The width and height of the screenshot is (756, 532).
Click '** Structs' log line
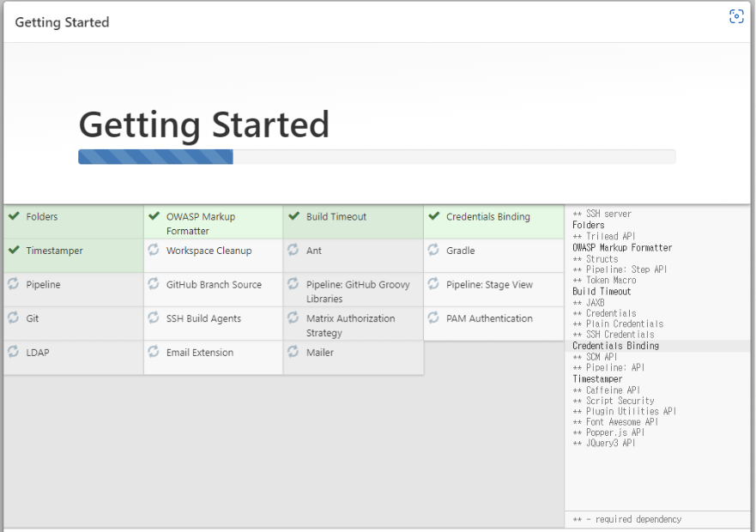point(595,258)
